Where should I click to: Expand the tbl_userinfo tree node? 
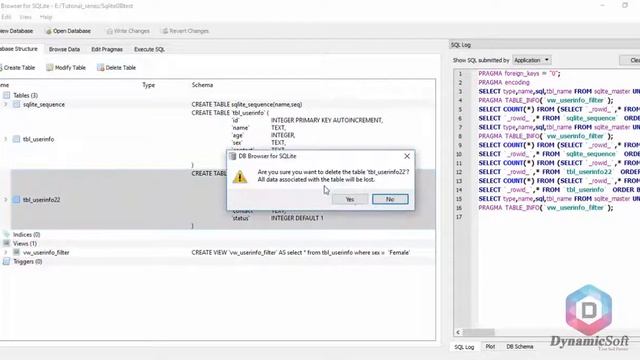point(6,139)
